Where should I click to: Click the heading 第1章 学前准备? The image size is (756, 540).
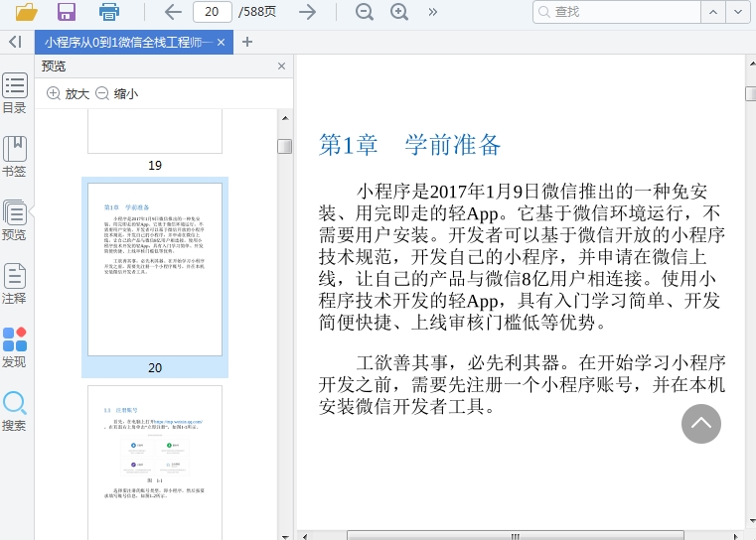410,145
